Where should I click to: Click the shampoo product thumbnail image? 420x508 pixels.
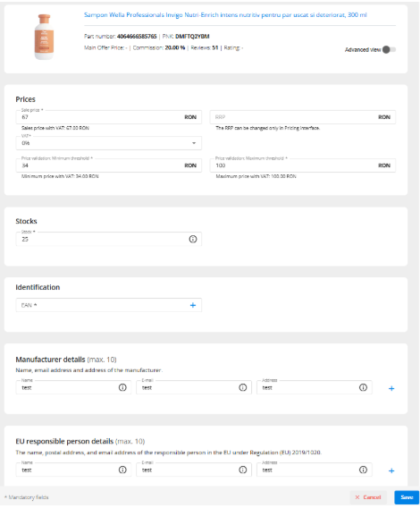[x=45, y=37]
